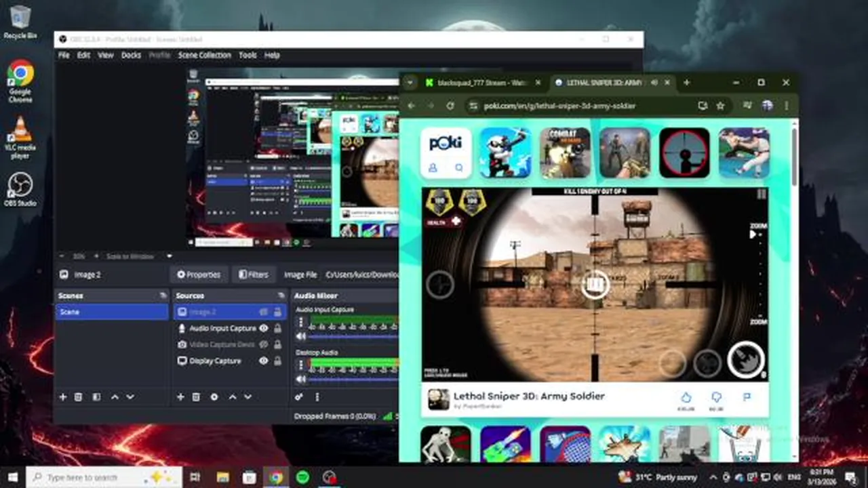
Task: Open OBS preview scaling dropdown
Action: tap(169, 256)
